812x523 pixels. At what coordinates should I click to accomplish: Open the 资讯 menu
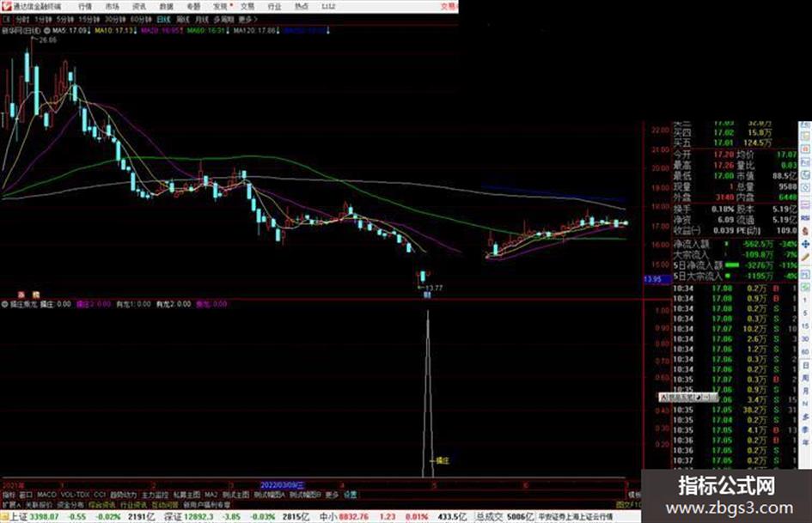[139, 7]
